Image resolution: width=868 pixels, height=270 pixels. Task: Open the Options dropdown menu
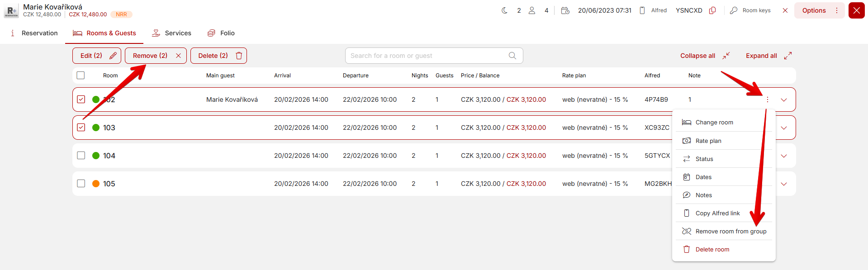[x=819, y=10]
